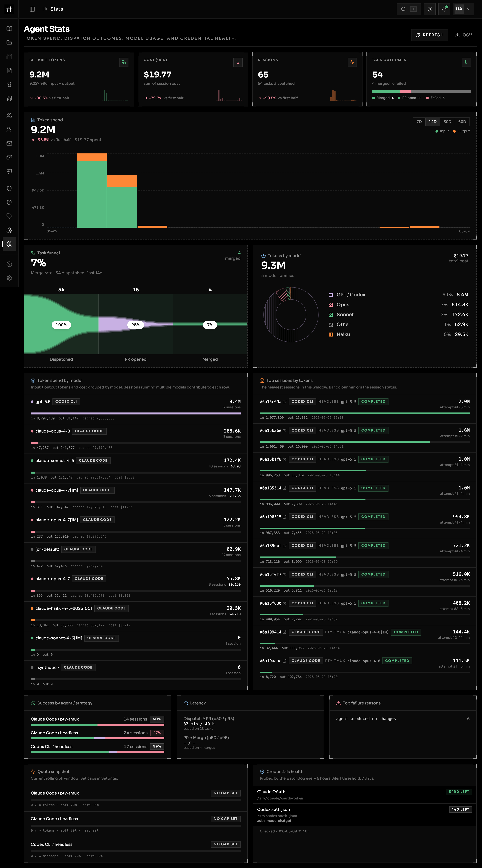This screenshot has width=482, height=868.
Task: Click the Stats breadcrumb in header
Action: coord(53,9)
